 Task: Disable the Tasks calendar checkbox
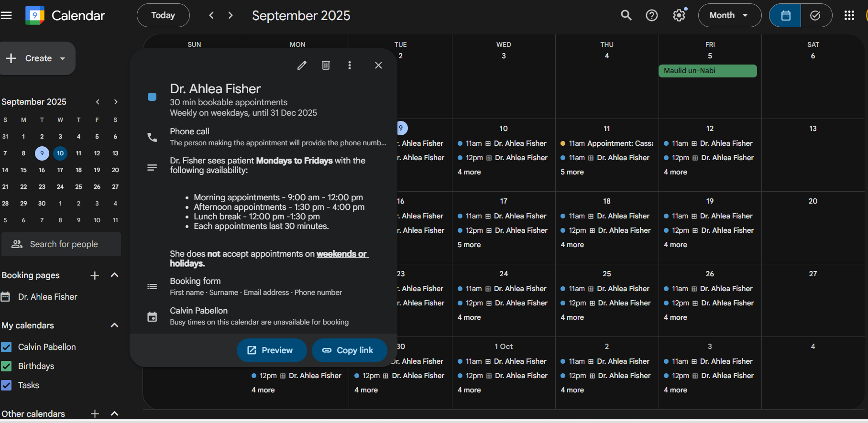click(x=7, y=385)
